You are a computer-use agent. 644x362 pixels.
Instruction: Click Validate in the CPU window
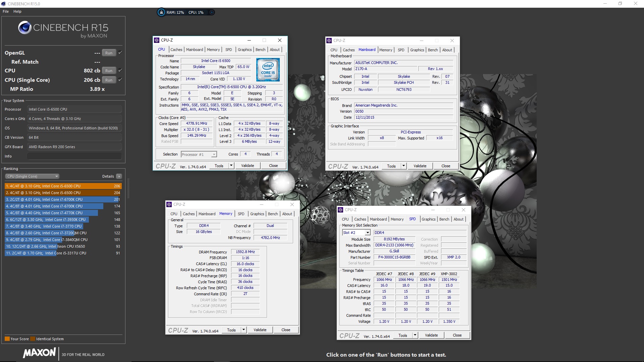coord(248,166)
